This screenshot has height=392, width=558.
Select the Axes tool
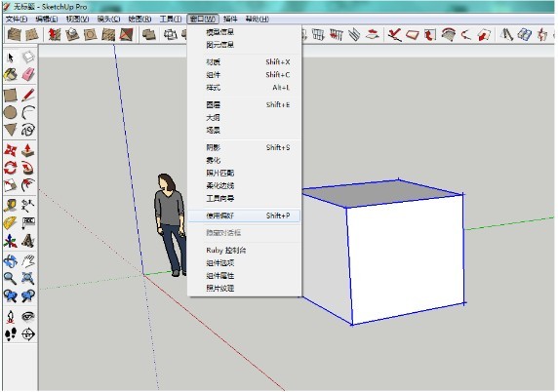coord(11,241)
